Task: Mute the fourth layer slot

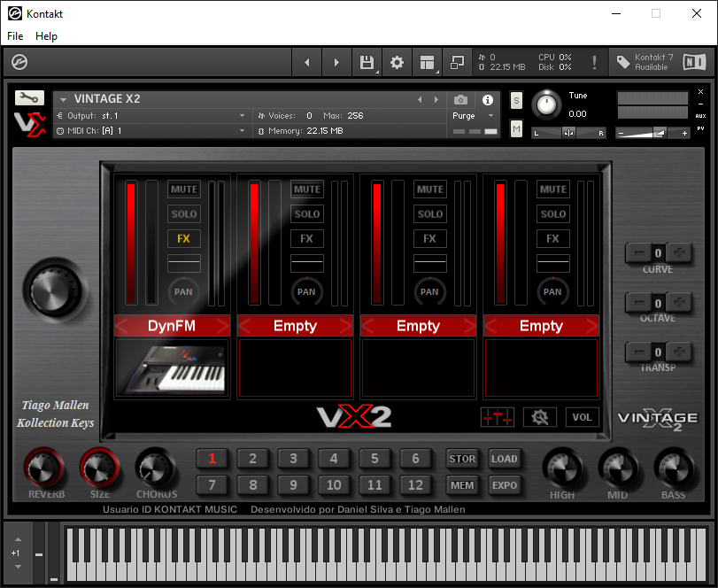Action: tap(552, 190)
